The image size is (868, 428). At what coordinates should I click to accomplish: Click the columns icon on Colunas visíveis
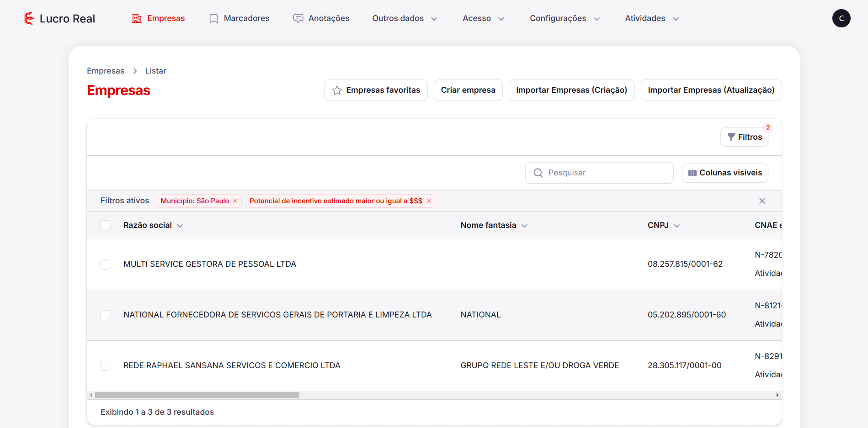(x=692, y=173)
